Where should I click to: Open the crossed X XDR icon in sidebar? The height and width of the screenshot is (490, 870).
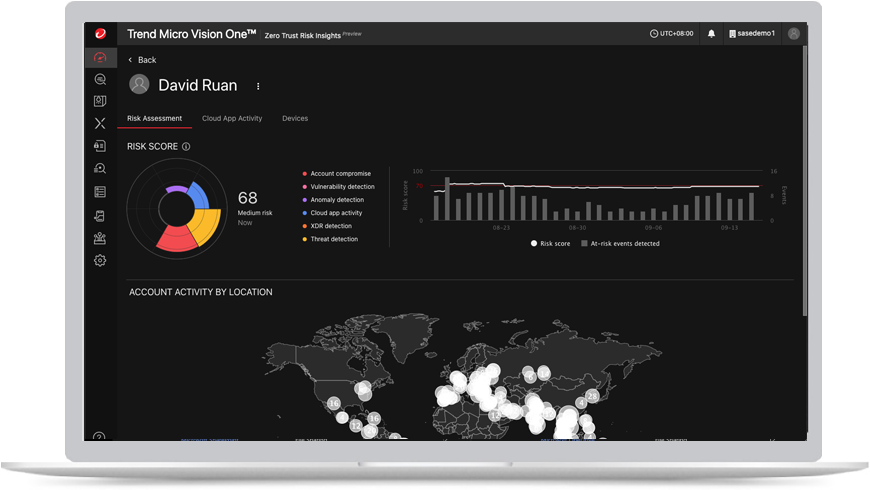click(x=100, y=123)
